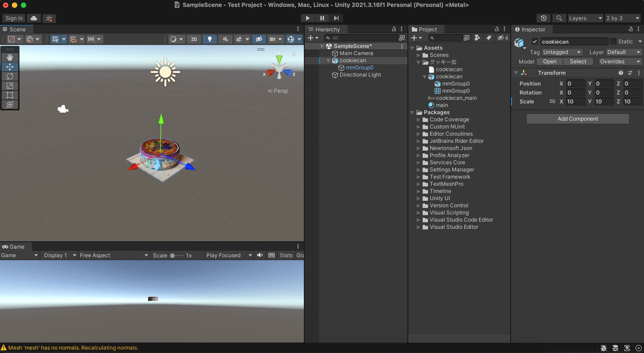644x353 pixels.
Task: Select the Scale tool
Action: click(x=10, y=86)
